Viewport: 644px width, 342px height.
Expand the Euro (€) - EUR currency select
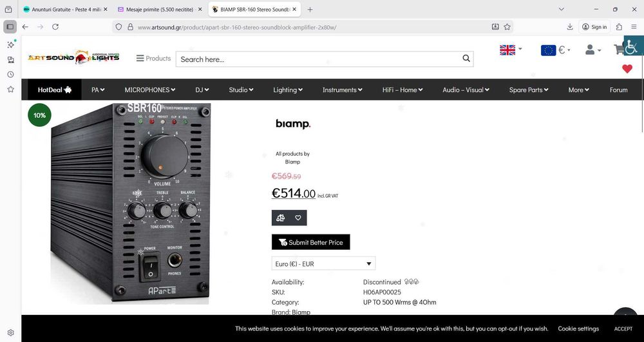click(323, 263)
